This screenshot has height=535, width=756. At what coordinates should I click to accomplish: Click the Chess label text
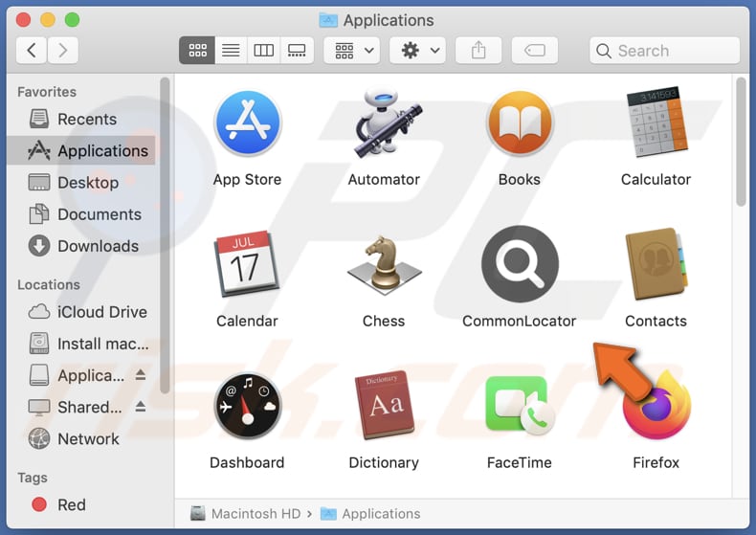[x=384, y=321]
